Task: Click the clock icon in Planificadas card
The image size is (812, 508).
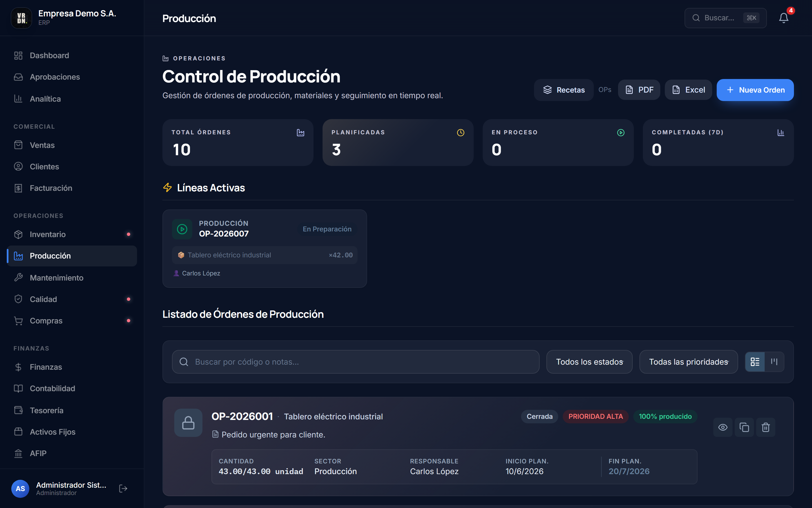Action: click(461, 133)
